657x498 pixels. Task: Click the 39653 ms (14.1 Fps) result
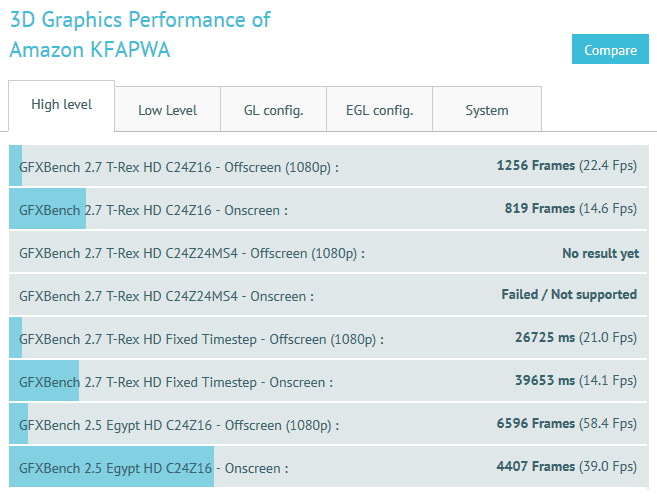[x=575, y=381]
